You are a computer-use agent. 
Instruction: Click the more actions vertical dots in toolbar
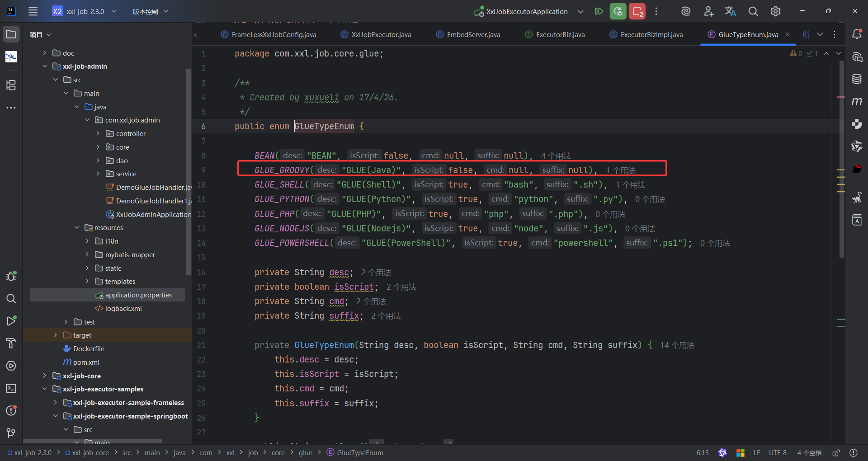click(656, 11)
